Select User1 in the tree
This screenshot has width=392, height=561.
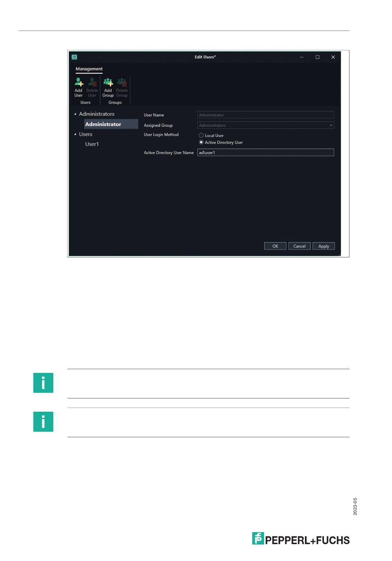92,144
